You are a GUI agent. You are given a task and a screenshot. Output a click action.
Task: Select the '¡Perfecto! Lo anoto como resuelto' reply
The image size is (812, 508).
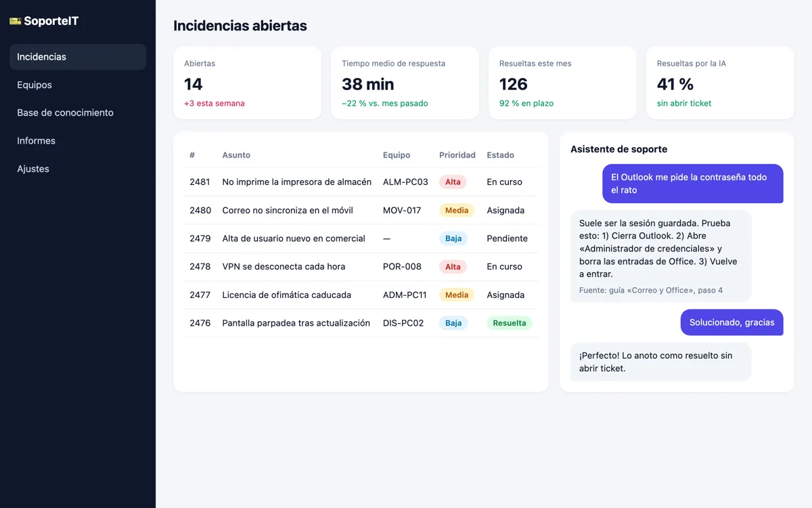click(x=660, y=362)
